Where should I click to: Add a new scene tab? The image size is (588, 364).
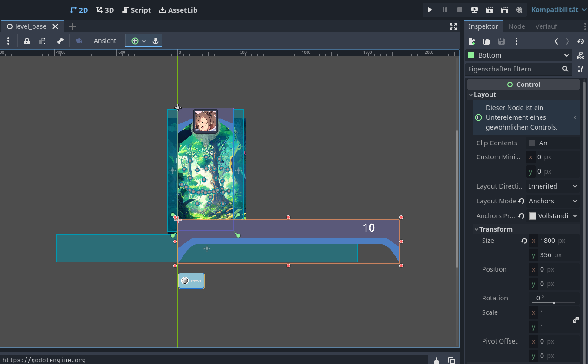point(72,26)
